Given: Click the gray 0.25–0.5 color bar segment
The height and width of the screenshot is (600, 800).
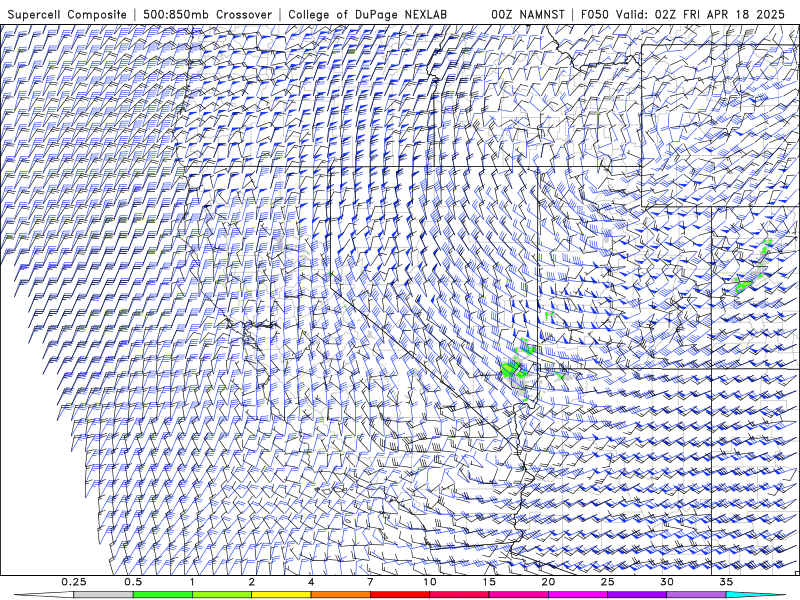Looking at the screenshot, I should (103, 595).
